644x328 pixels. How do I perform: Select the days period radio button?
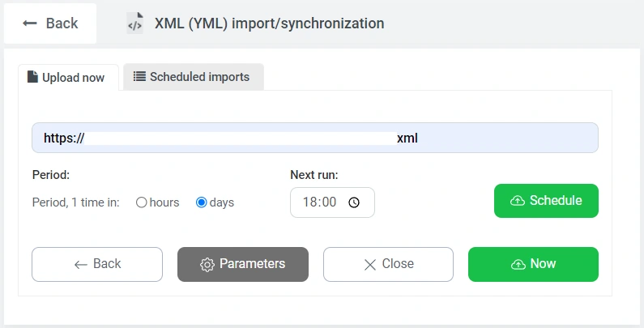click(201, 202)
